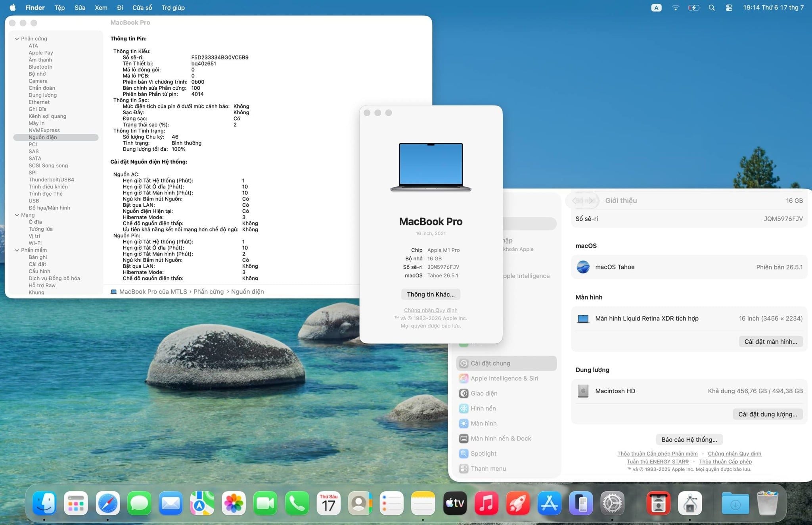This screenshot has height=525, width=812.
Task: Click the Macintosh HD storage row
Action: (689, 391)
